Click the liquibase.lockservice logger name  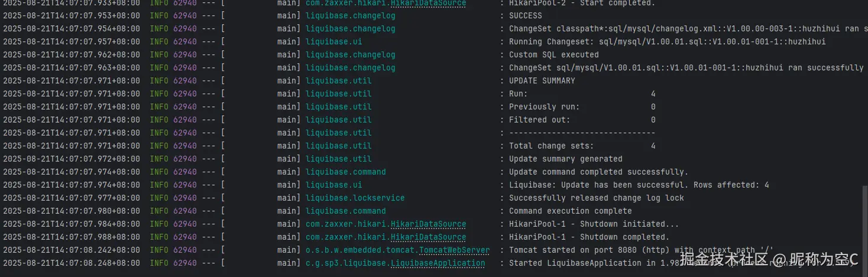click(x=355, y=198)
